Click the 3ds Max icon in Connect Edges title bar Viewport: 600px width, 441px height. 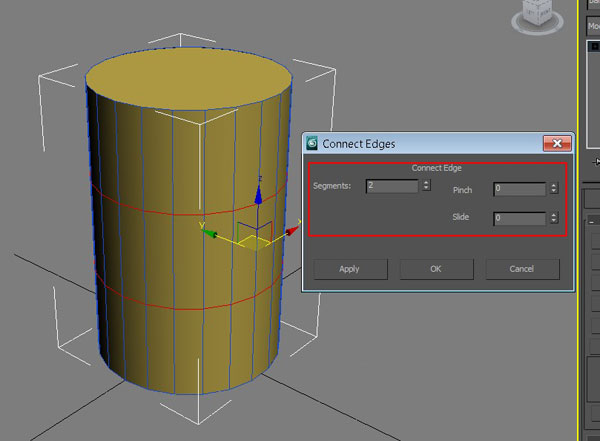[x=312, y=144]
